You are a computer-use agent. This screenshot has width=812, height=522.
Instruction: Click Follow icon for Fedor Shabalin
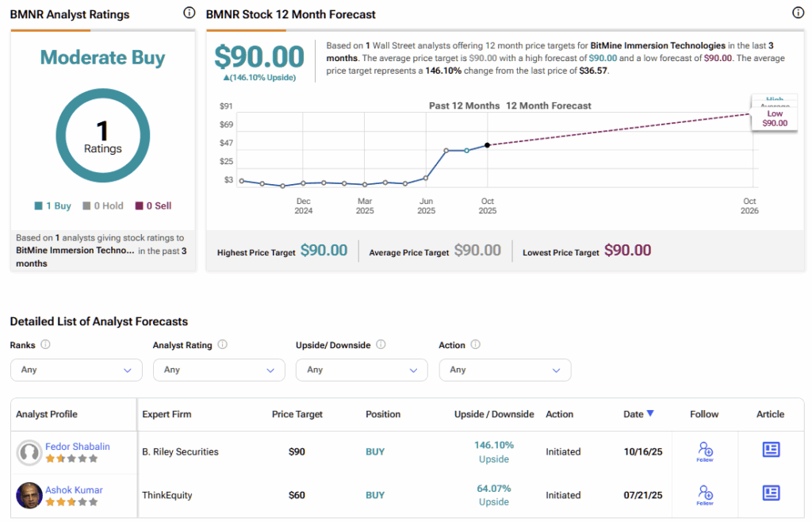(704, 451)
